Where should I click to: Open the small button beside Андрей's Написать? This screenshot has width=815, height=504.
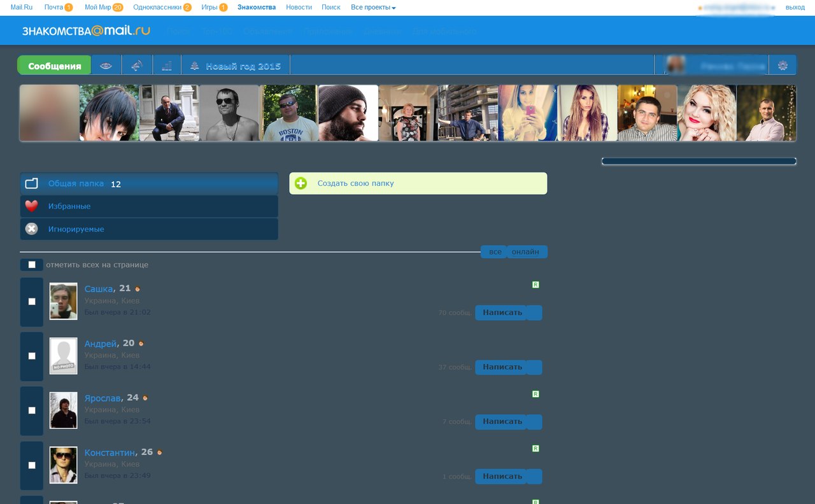pos(535,367)
